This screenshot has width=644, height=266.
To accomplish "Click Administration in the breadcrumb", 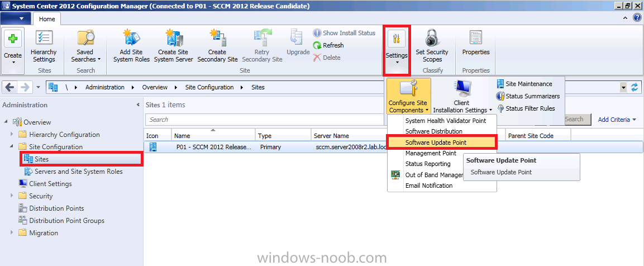I will (105, 87).
